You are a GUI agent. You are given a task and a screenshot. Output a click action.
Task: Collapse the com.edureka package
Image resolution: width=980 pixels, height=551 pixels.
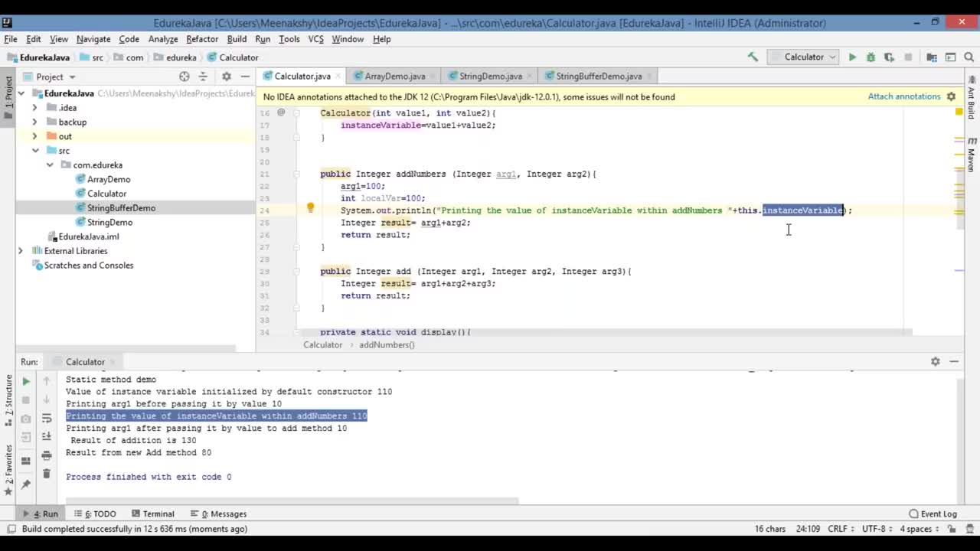point(50,165)
